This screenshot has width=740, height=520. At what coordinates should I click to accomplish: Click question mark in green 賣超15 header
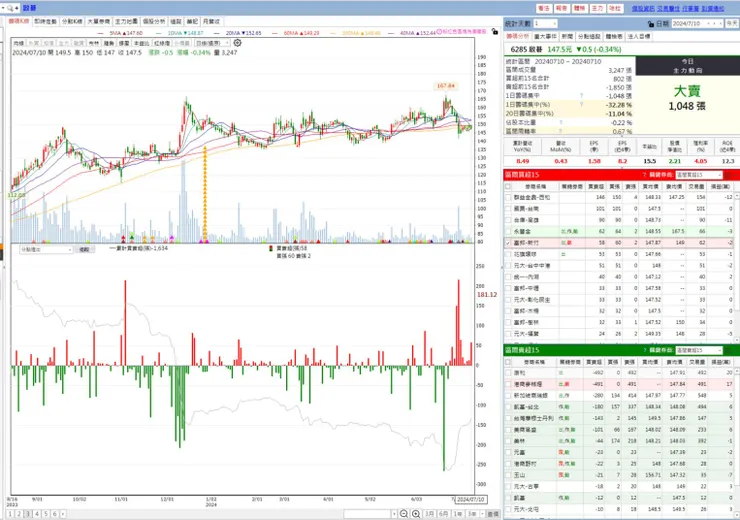click(644, 350)
